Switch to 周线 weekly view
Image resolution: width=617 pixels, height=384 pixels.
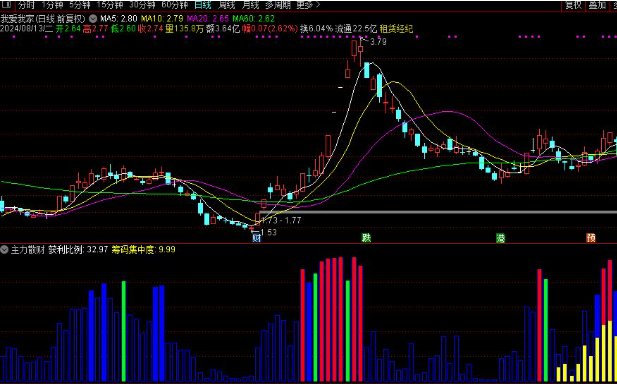tap(227, 5)
